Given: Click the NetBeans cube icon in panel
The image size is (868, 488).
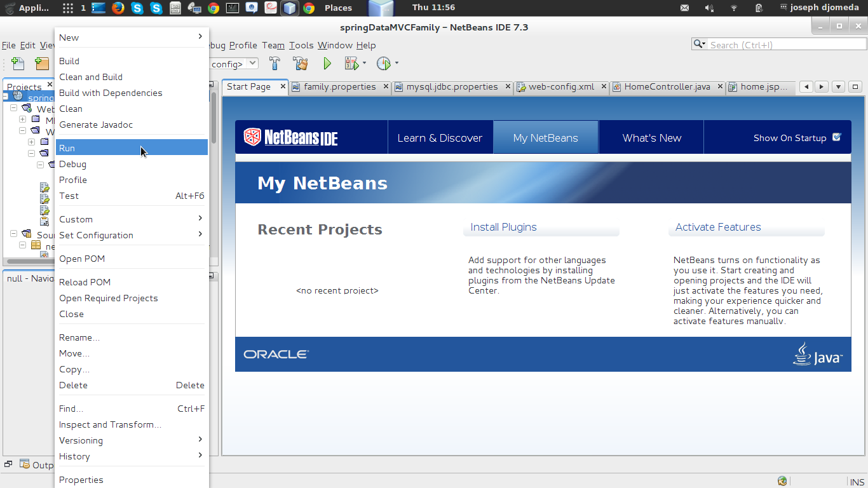Looking at the screenshot, I should tap(290, 8).
